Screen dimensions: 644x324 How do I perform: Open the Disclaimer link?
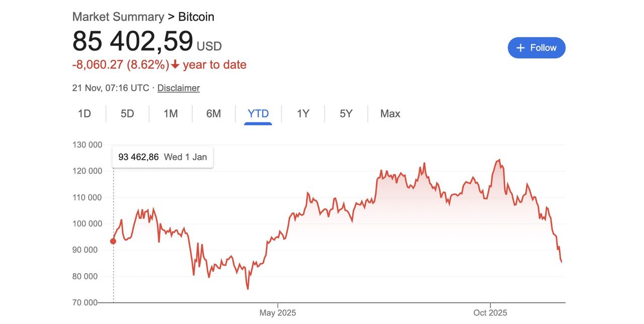coord(178,88)
